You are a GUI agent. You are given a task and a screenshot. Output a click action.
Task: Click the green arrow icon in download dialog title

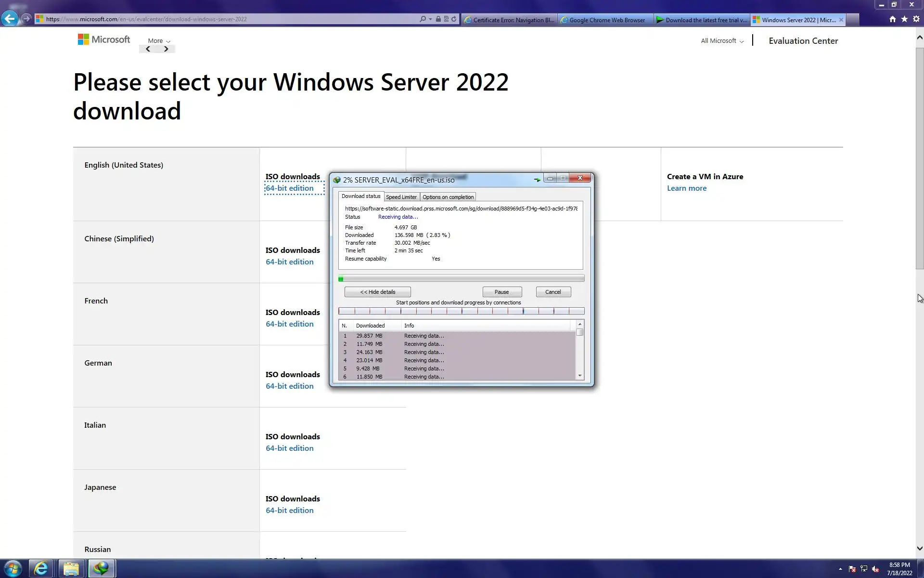pos(537,179)
